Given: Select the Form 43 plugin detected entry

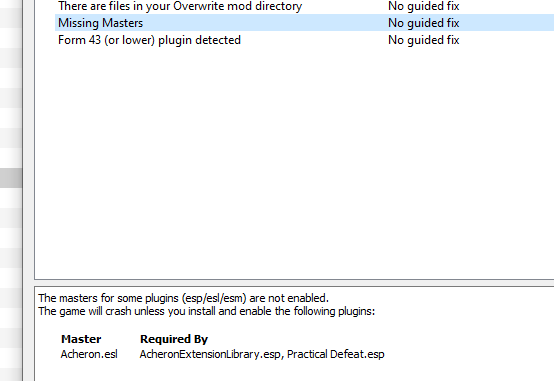Looking at the screenshot, I should click(149, 40).
